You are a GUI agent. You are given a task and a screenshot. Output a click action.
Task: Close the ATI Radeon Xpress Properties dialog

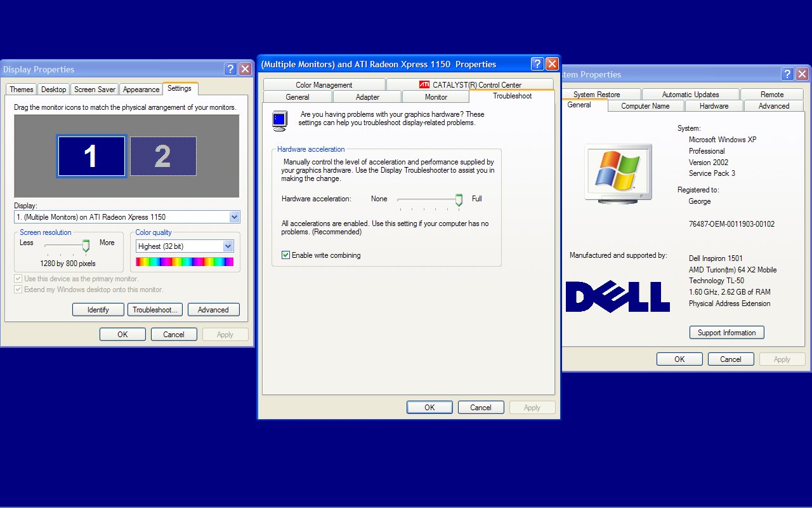tap(552, 64)
